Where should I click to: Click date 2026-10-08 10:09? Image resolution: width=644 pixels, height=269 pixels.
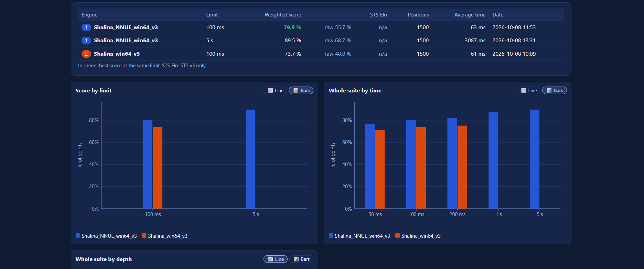tap(514, 54)
